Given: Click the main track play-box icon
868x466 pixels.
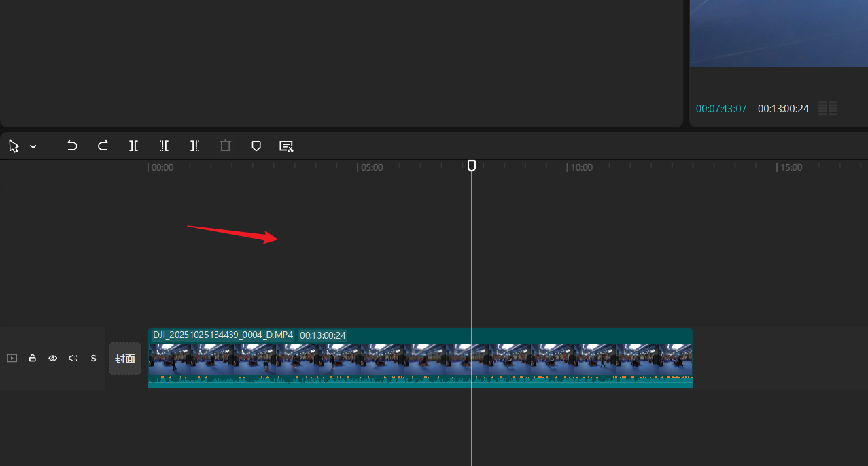Looking at the screenshot, I should 12,358.
